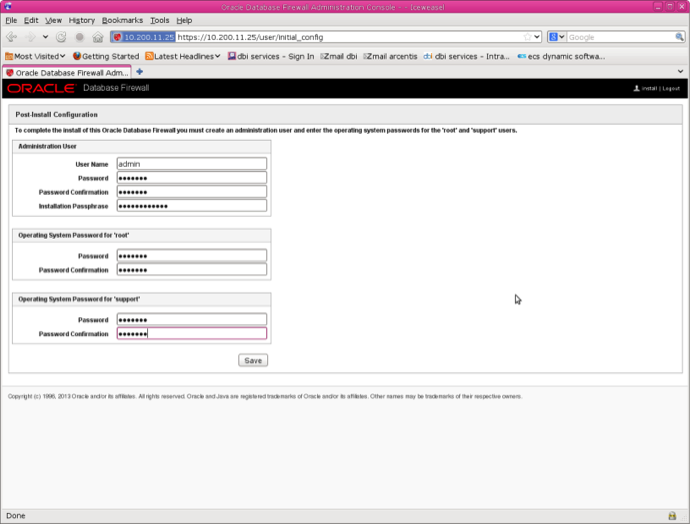Click the bookmark star in URL bar
The height and width of the screenshot is (525, 690).
click(527, 37)
